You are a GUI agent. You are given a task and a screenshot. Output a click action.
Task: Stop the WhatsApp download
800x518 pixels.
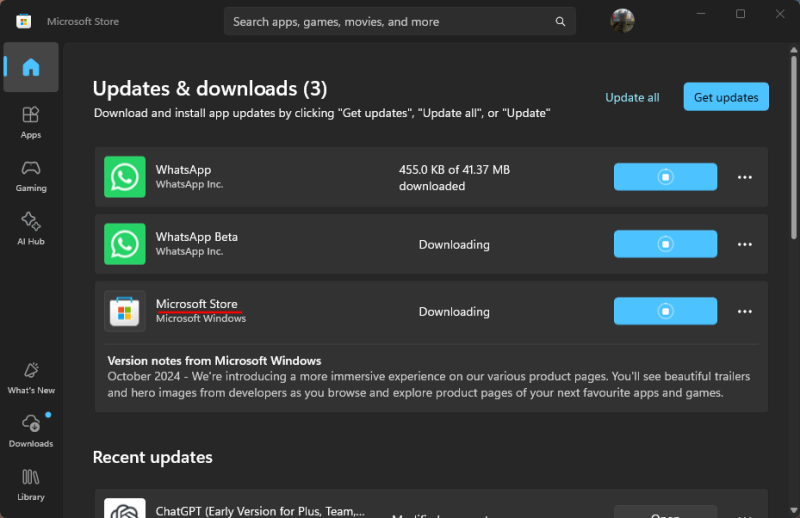(x=665, y=177)
